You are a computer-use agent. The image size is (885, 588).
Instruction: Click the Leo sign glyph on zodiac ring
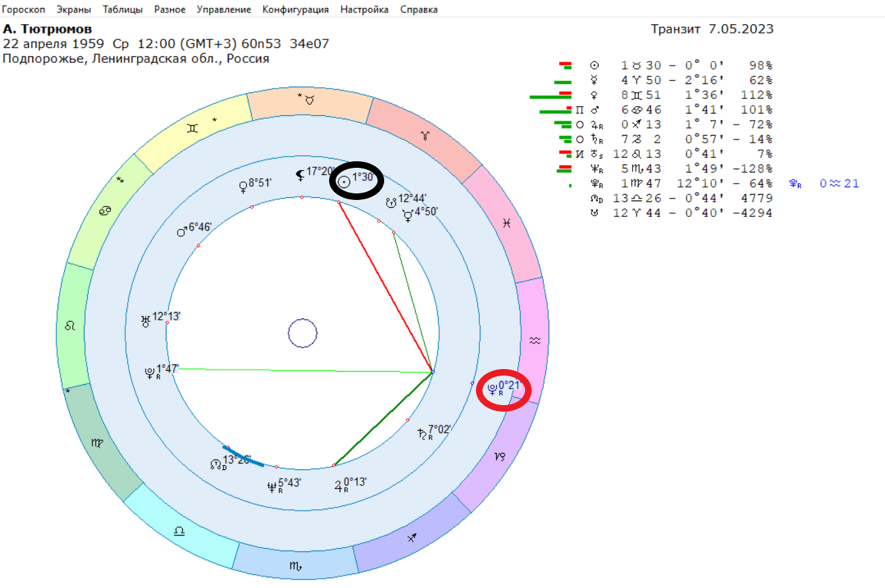[70, 325]
